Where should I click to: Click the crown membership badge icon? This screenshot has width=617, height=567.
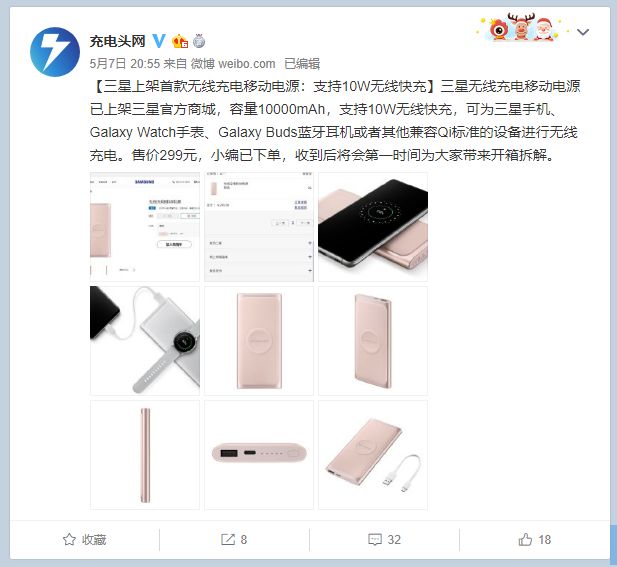point(180,41)
